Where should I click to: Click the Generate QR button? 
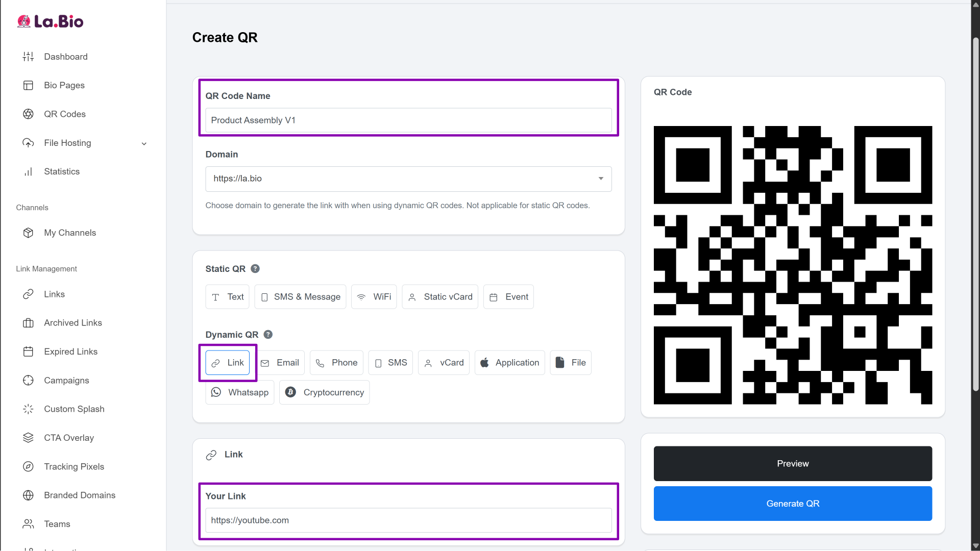click(x=792, y=504)
